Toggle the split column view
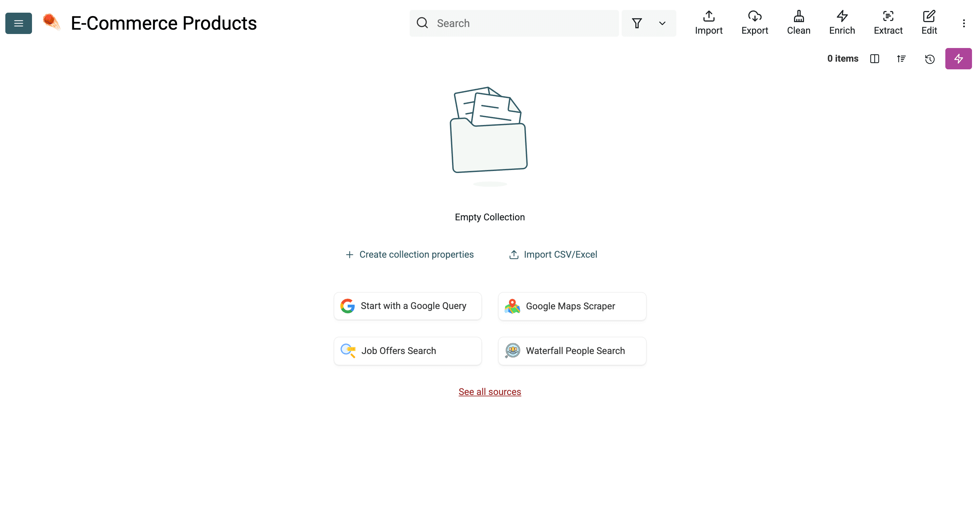 click(875, 59)
